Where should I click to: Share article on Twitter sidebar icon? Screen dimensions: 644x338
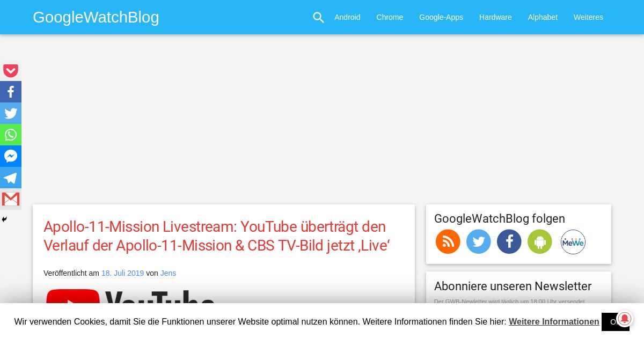(x=11, y=113)
